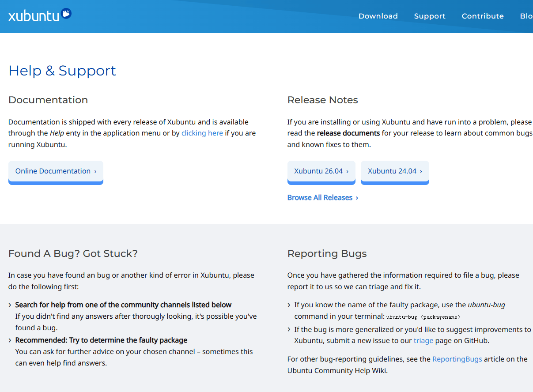Click the Help & Support page heading

[x=62, y=71]
